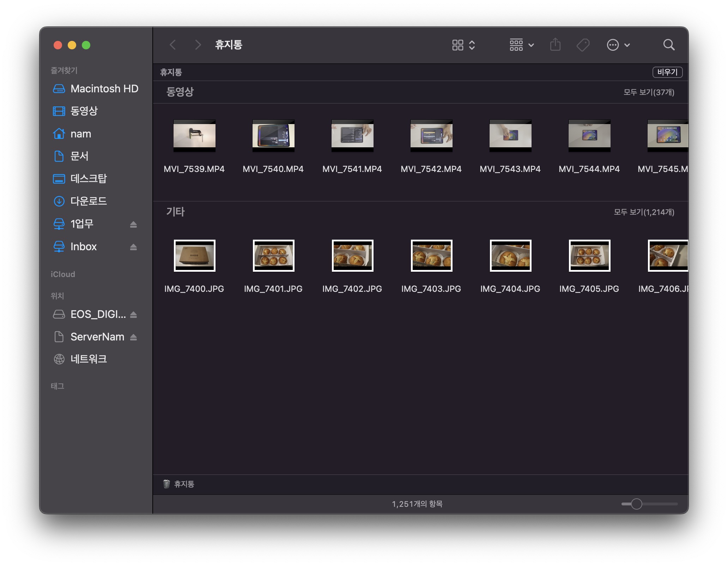Click the search magnifier icon

point(668,45)
